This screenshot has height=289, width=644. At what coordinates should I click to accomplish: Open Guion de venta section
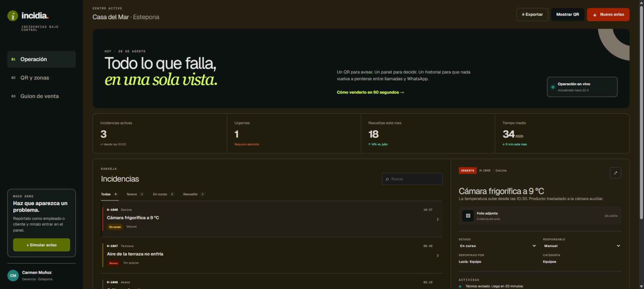click(x=42, y=96)
